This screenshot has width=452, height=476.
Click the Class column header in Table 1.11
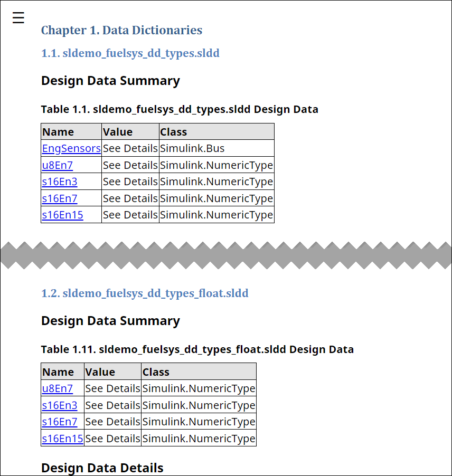[199, 372]
